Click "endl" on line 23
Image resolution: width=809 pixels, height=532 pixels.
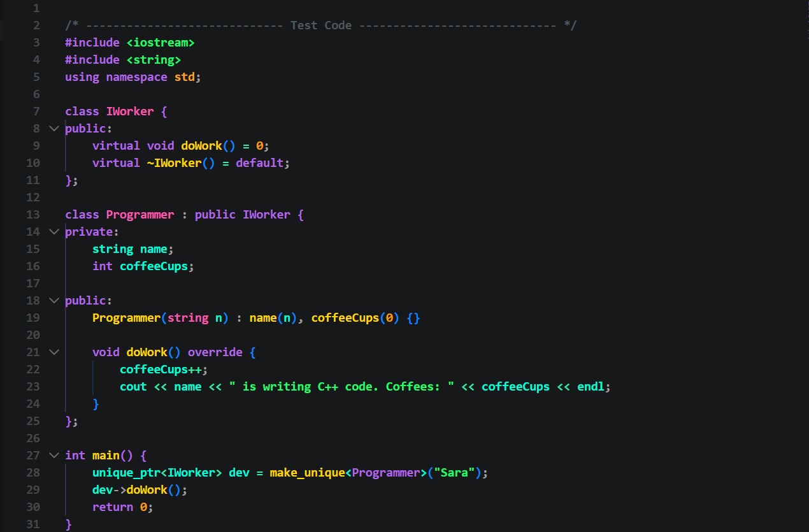591,387
